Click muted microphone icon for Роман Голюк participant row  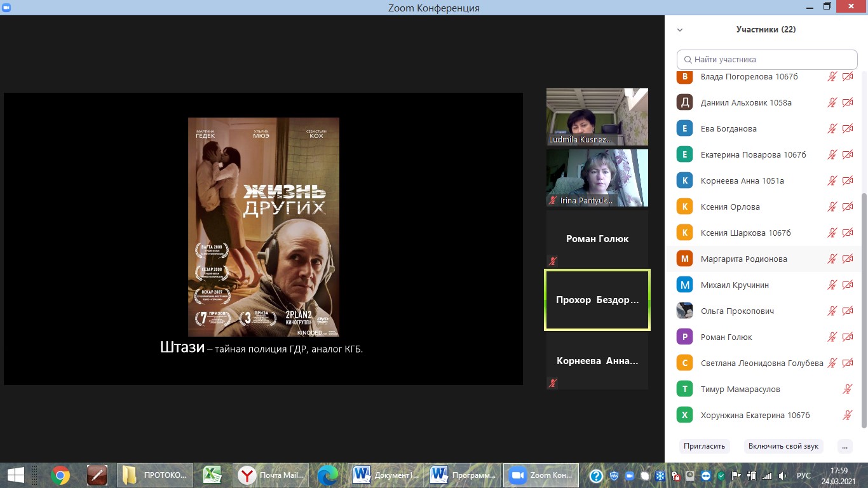[x=832, y=337]
